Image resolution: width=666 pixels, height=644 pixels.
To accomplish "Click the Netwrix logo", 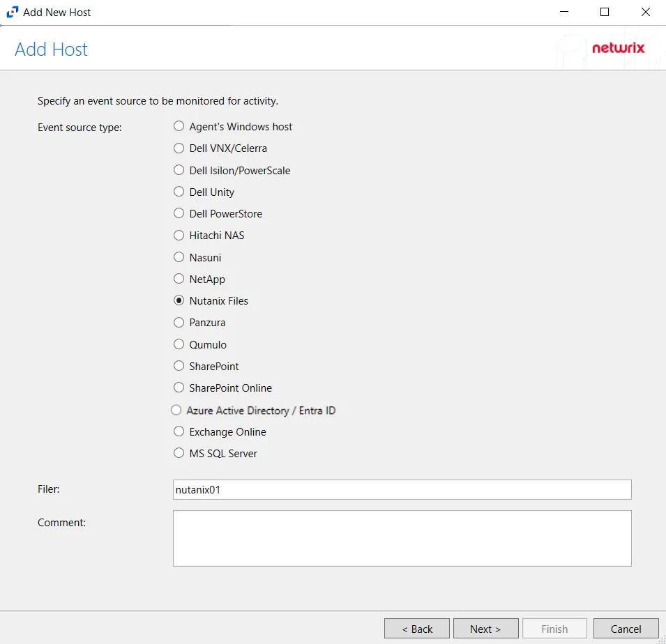I will point(618,47).
